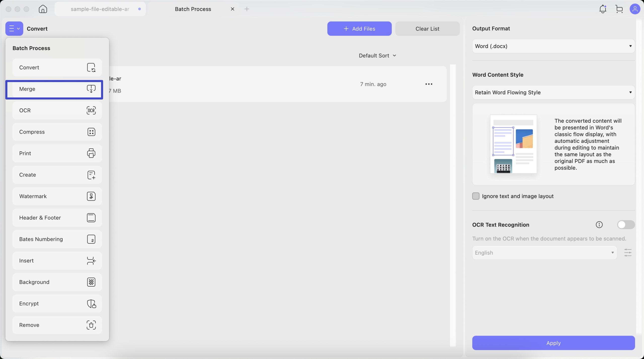
Task: Select the Print printer icon
Action: [91, 153]
